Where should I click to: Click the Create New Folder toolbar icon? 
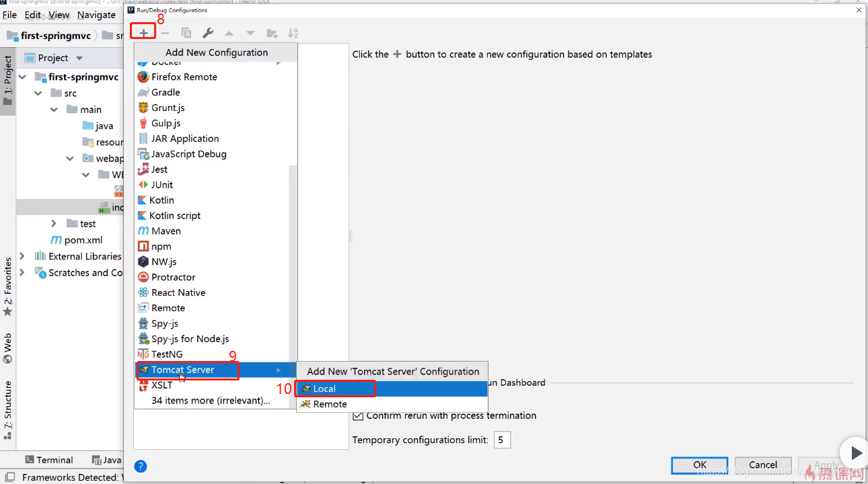pyautogui.click(x=272, y=33)
